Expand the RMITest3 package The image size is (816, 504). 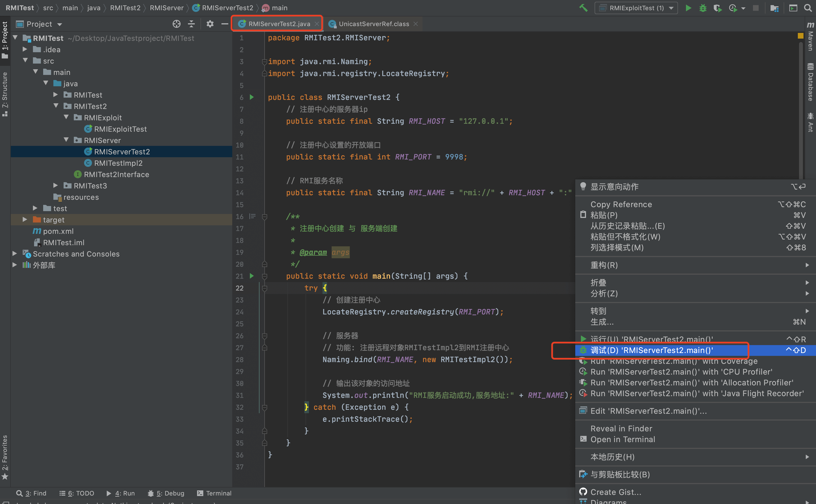click(56, 185)
